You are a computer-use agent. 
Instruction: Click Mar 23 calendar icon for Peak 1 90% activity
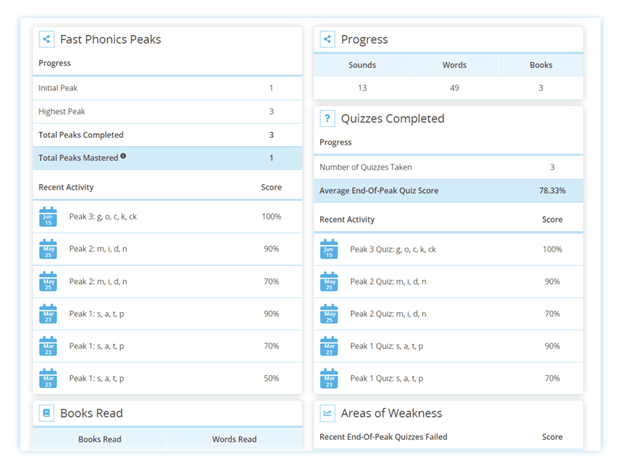[x=48, y=314]
